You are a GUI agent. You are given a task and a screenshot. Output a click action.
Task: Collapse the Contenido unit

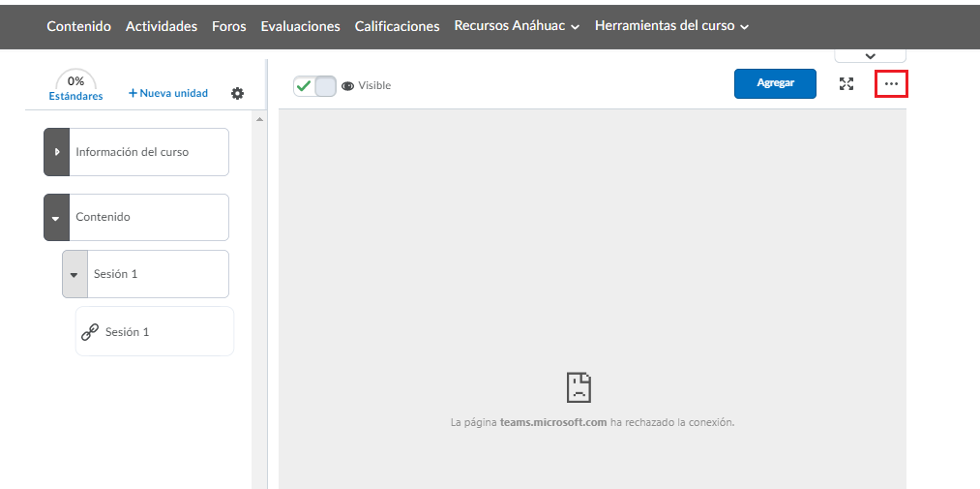point(57,218)
